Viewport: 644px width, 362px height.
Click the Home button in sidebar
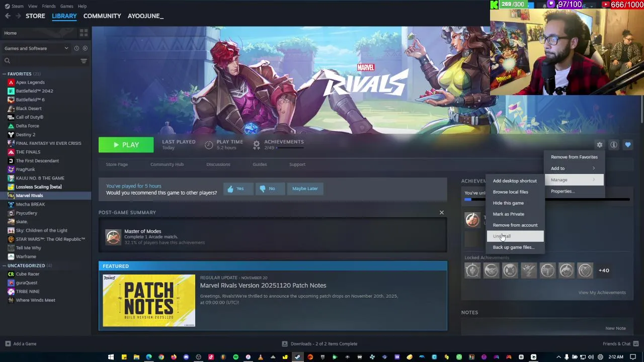[x=38, y=33]
